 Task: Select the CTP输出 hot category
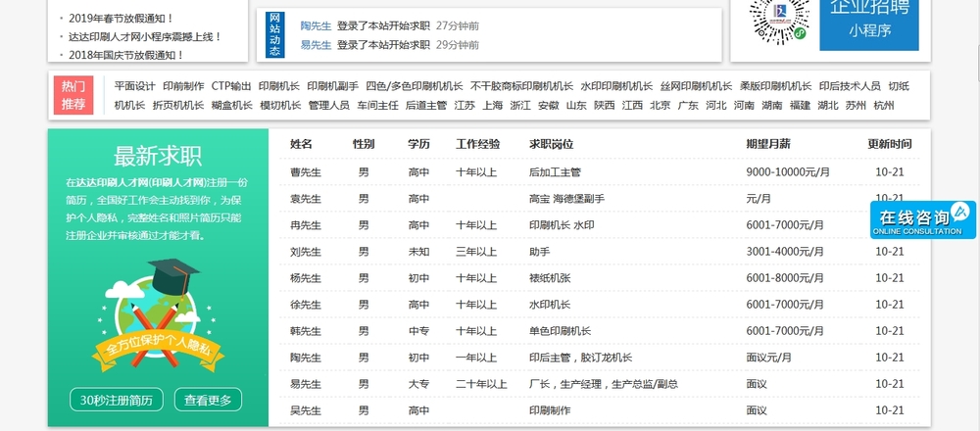(x=231, y=86)
